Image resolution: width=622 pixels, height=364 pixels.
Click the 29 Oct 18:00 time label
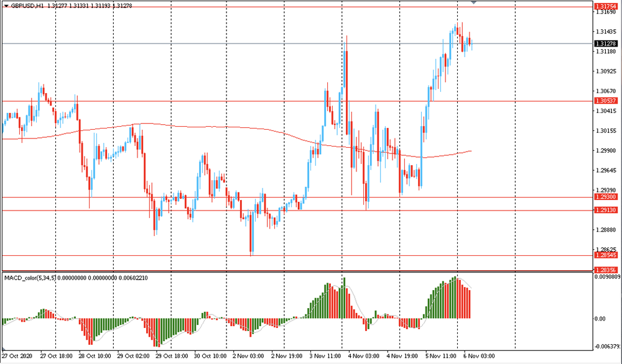[172, 356]
